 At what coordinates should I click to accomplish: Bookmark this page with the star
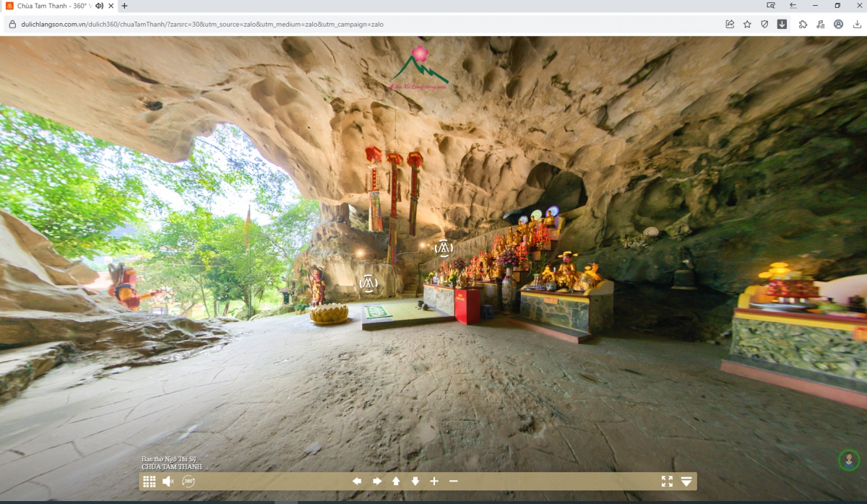tap(747, 24)
